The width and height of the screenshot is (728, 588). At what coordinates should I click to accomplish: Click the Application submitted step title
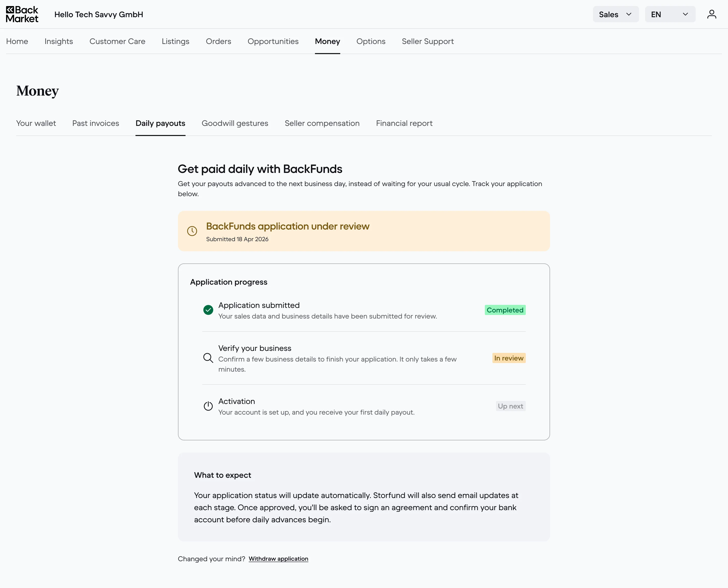[x=259, y=305]
